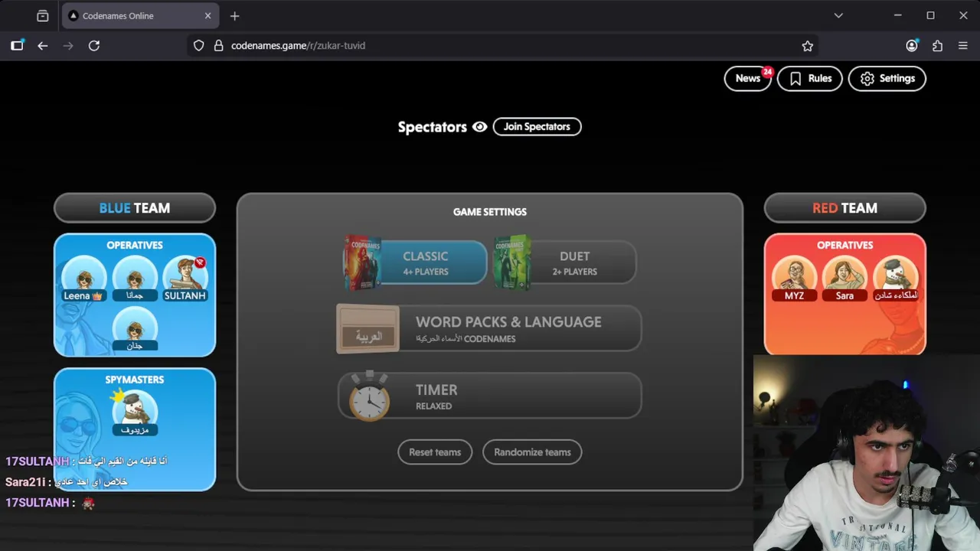Viewport: 980px width, 551px height.
Task: Click the Arabic language card icon
Action: coord(368,329)
